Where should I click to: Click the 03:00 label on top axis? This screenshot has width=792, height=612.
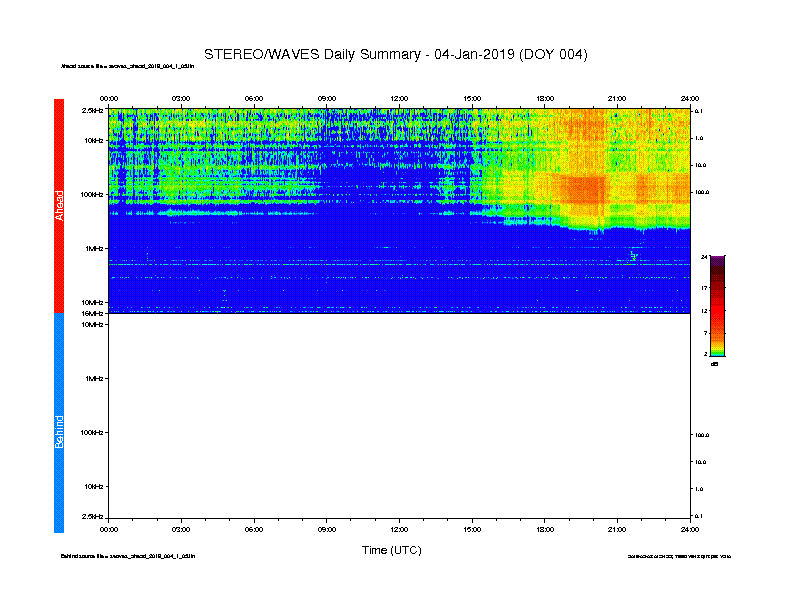181,98
